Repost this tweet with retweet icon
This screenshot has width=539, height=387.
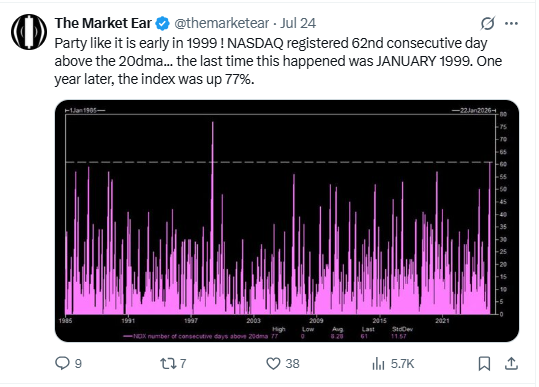[x=168, y=363]
